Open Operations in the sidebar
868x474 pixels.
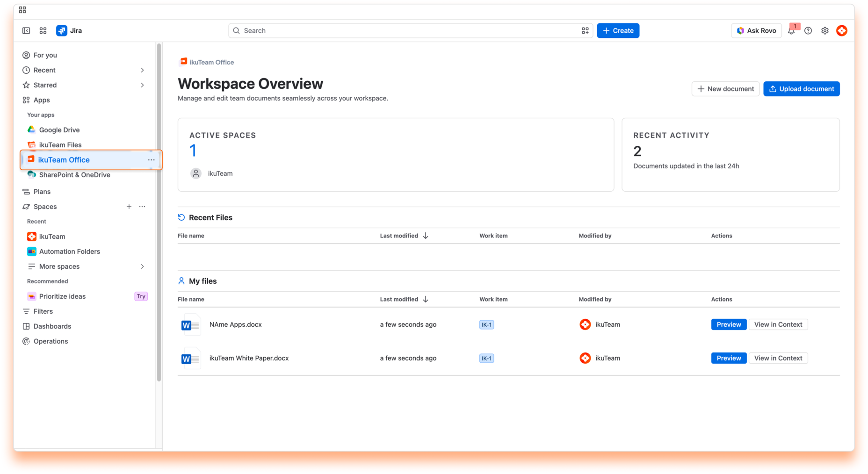(x=51, y=341)
